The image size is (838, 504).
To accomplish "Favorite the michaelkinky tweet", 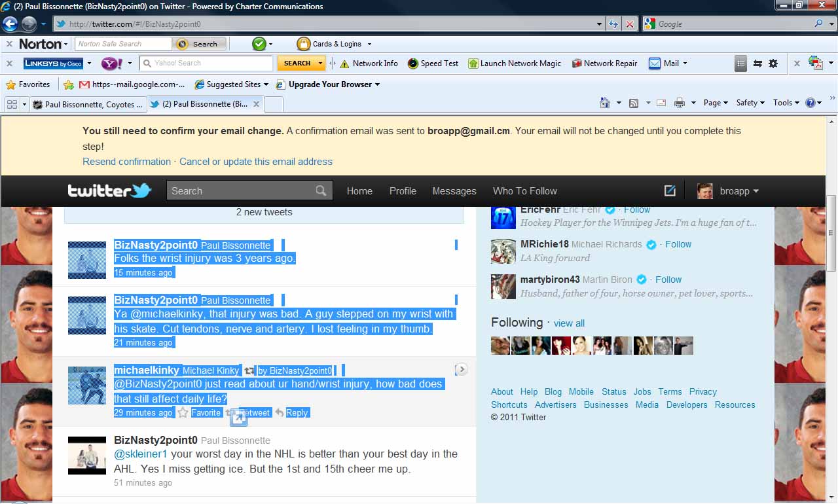I will (x=200, y=412).
